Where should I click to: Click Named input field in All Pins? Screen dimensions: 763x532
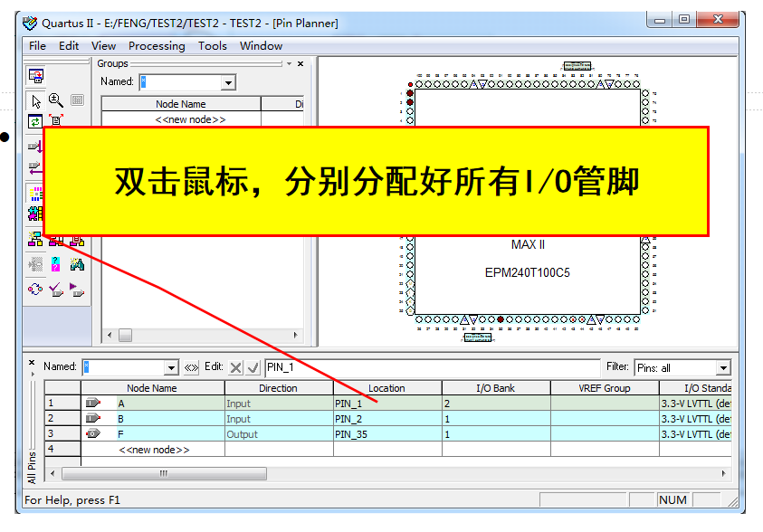124,367
